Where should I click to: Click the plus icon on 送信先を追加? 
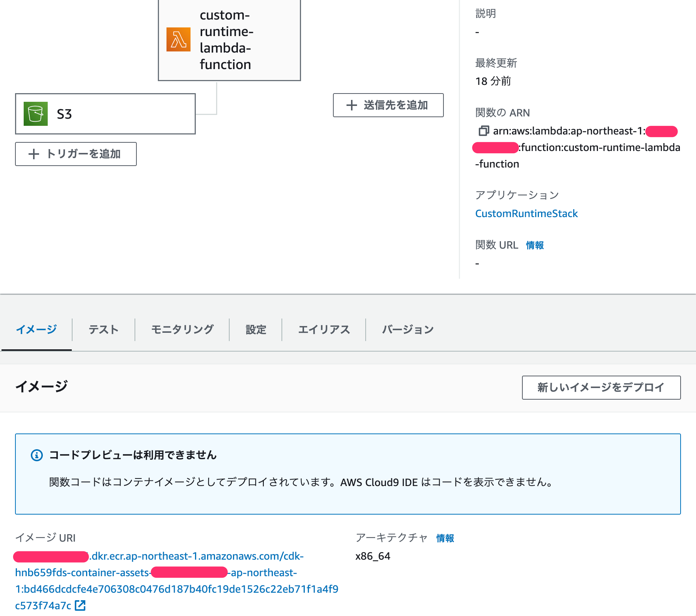point(351,105)
